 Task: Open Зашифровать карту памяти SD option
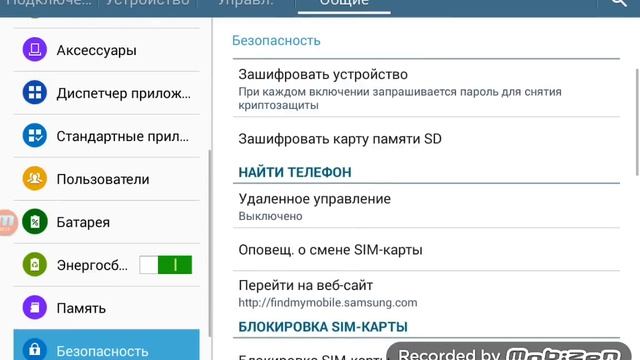(426, 139)
